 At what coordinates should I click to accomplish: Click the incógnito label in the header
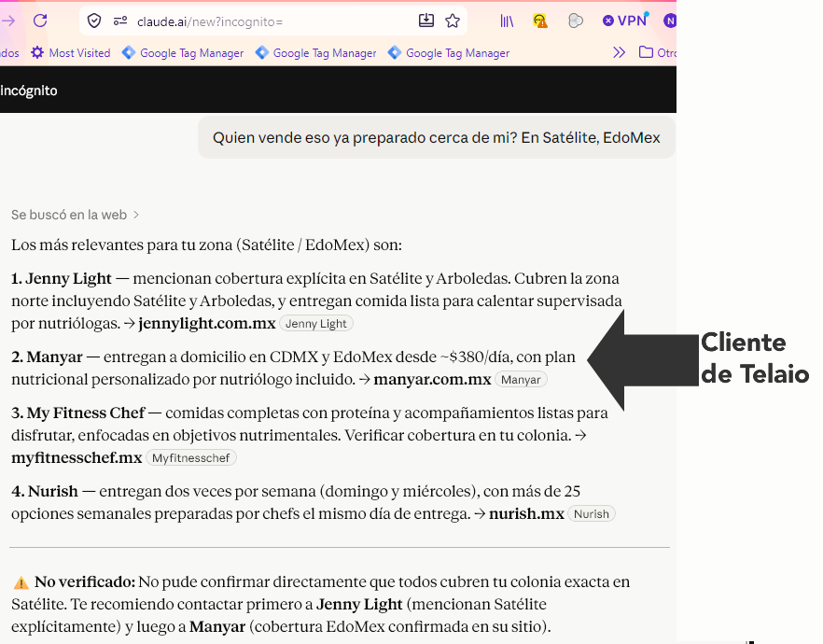29,91
